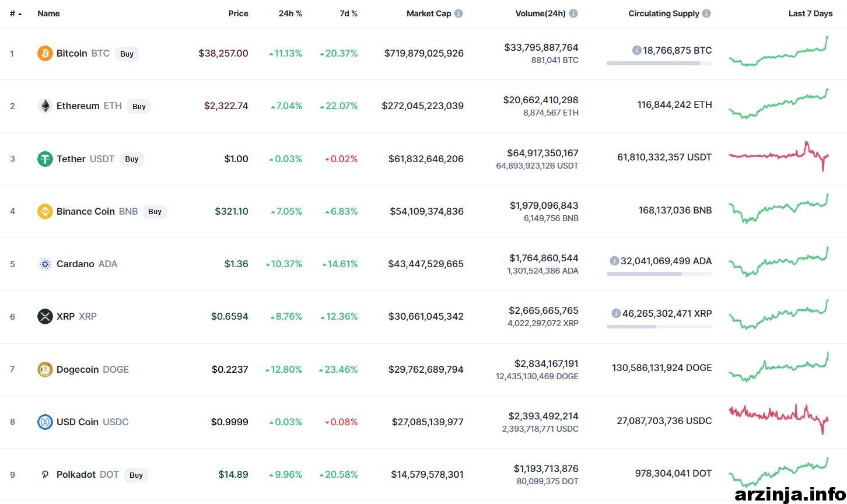Click the Dogecoin logo icon

point(45,369)
